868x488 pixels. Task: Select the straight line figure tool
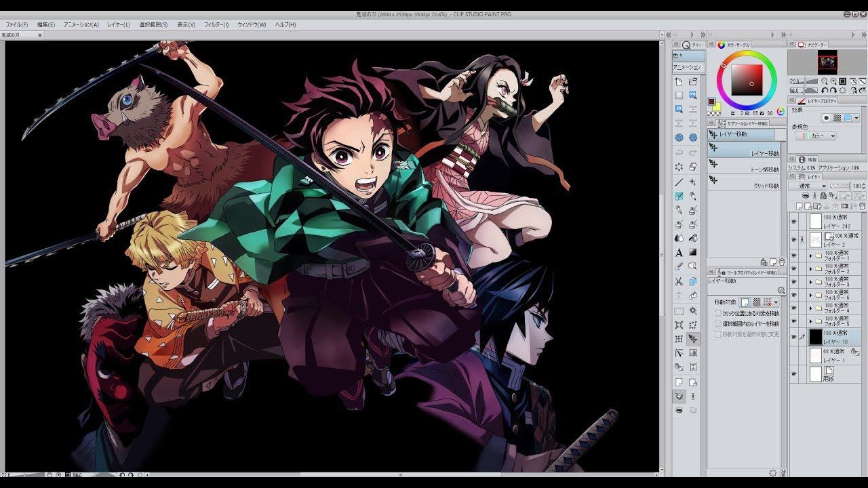click(679, 182)
